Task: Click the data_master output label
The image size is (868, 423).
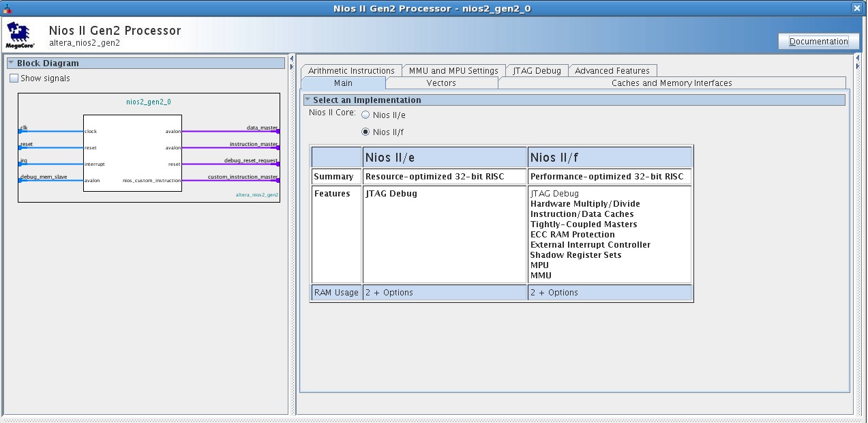Action: click(262, 128)
